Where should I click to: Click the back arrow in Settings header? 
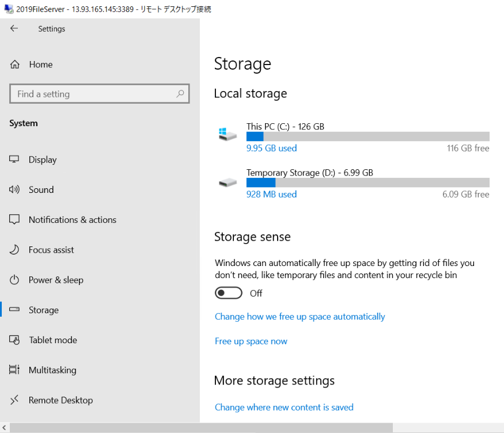[14, 28]
